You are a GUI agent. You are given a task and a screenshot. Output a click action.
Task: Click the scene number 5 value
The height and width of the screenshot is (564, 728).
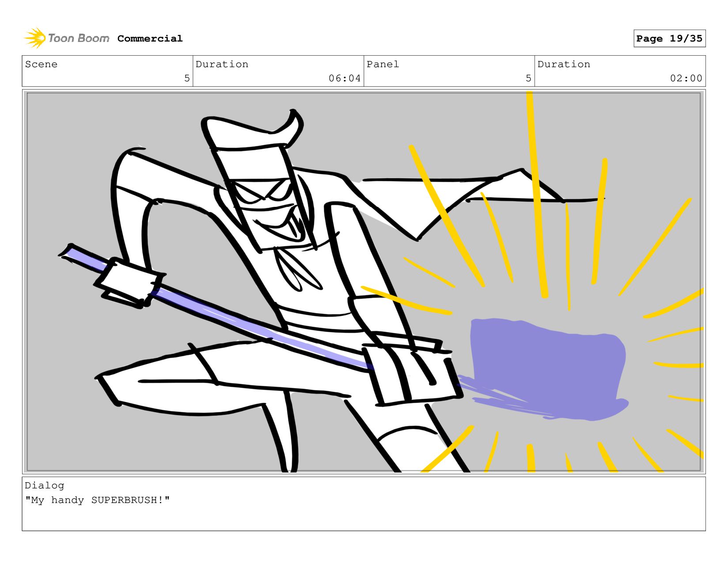click(x=187, y=78)
